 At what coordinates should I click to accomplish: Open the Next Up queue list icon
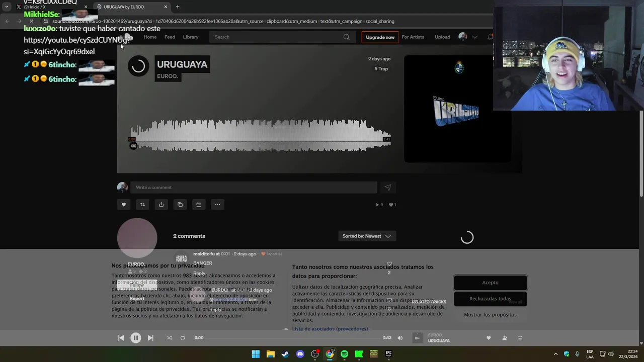tap(520, 338)
